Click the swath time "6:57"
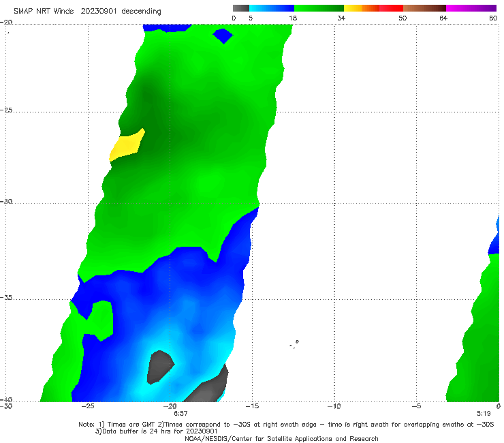The image size is (504, 443). (180, 414)
